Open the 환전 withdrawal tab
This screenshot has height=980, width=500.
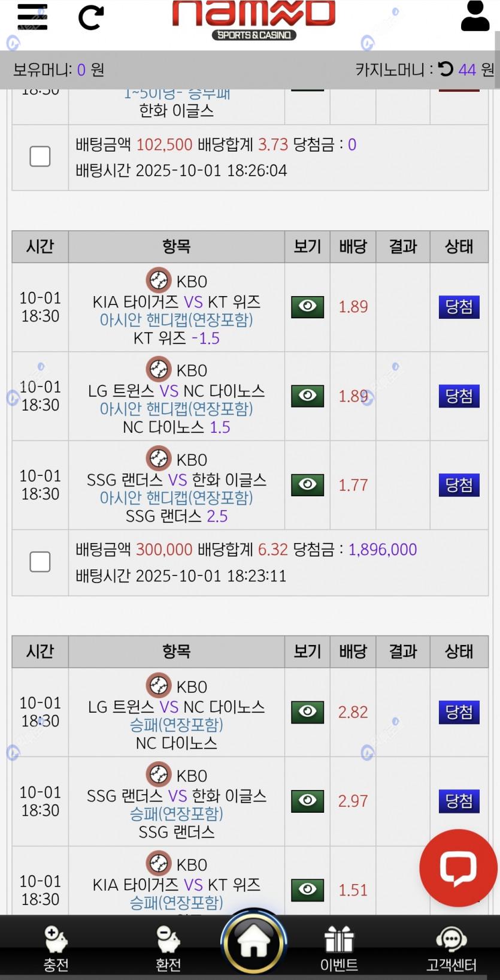click(x=168, y=948)
